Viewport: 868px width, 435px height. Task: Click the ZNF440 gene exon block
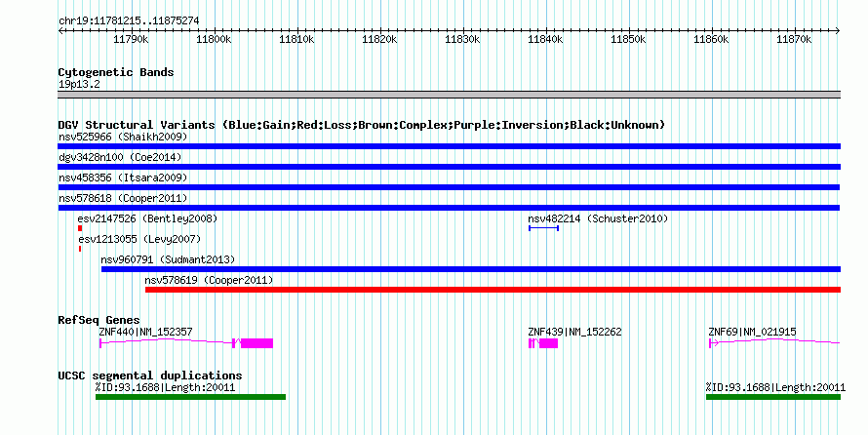coord(256,343)
